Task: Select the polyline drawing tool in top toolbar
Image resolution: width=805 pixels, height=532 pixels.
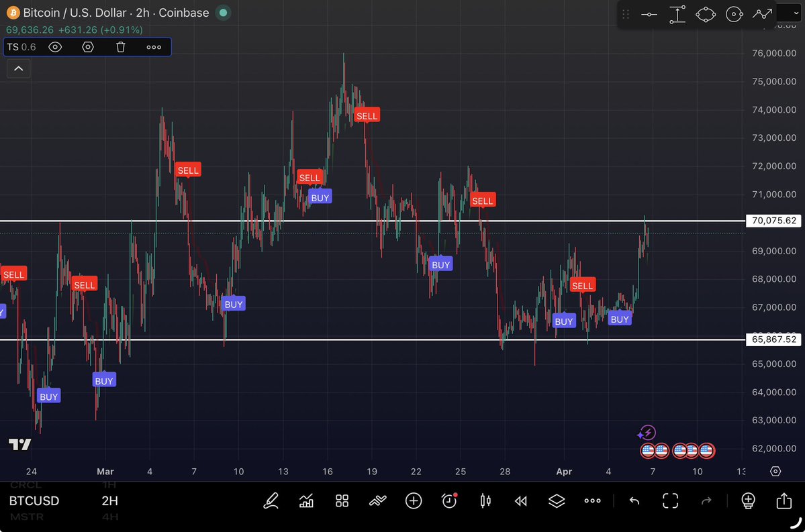Action: click(762, 15)
